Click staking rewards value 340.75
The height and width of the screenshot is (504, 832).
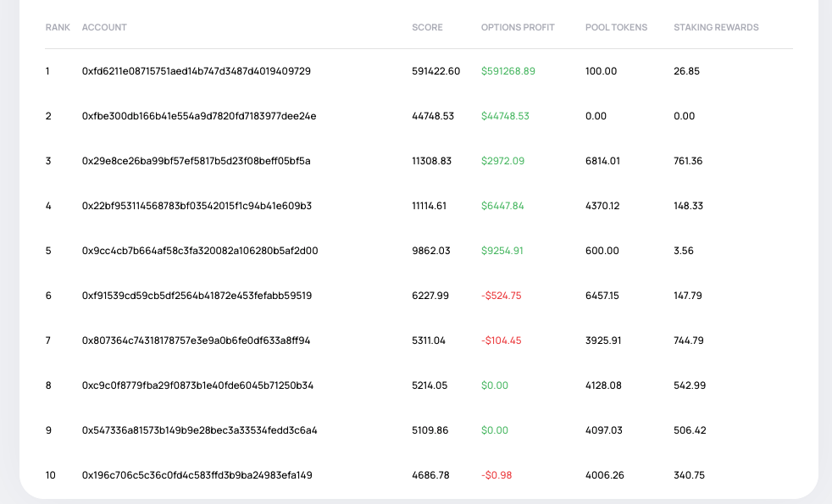690,475
